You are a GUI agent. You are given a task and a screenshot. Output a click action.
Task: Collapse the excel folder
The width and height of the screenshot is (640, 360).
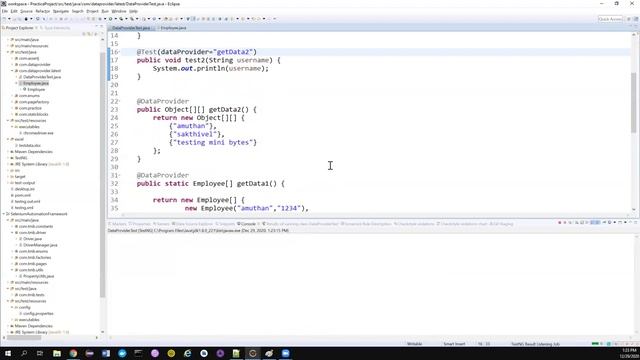tap(8, 139)
